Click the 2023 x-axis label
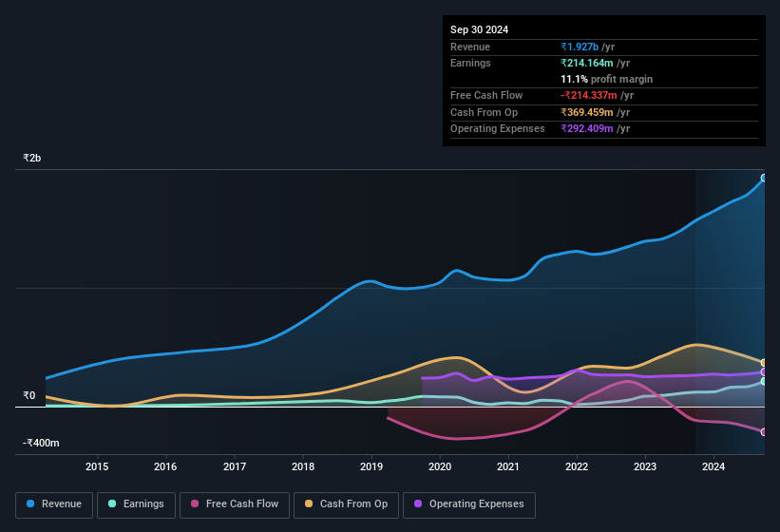This screenshot has width=780, height=532. (645, 466)
